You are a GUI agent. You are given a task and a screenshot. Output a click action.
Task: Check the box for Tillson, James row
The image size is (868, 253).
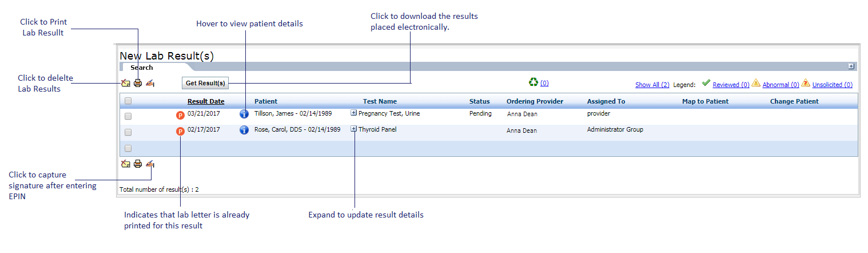128,116
